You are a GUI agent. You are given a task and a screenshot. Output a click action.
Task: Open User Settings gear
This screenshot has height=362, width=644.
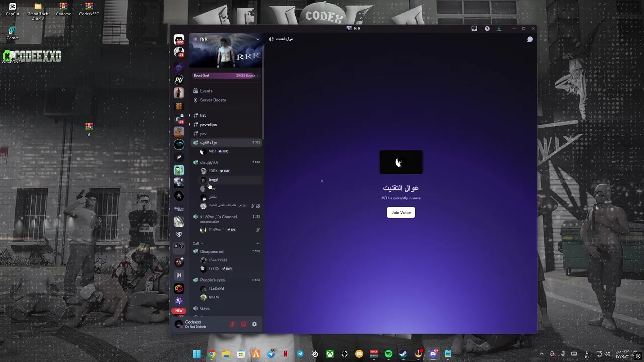pos(254,324)
